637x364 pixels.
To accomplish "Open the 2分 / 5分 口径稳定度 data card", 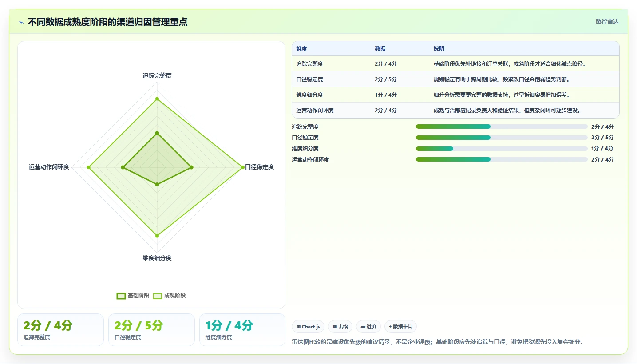I will pos(151,330).
